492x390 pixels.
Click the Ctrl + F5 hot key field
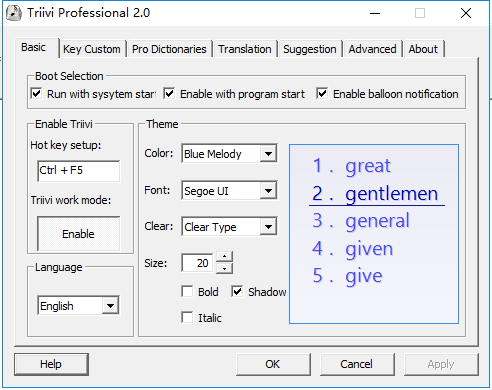(x=79, y=171)
